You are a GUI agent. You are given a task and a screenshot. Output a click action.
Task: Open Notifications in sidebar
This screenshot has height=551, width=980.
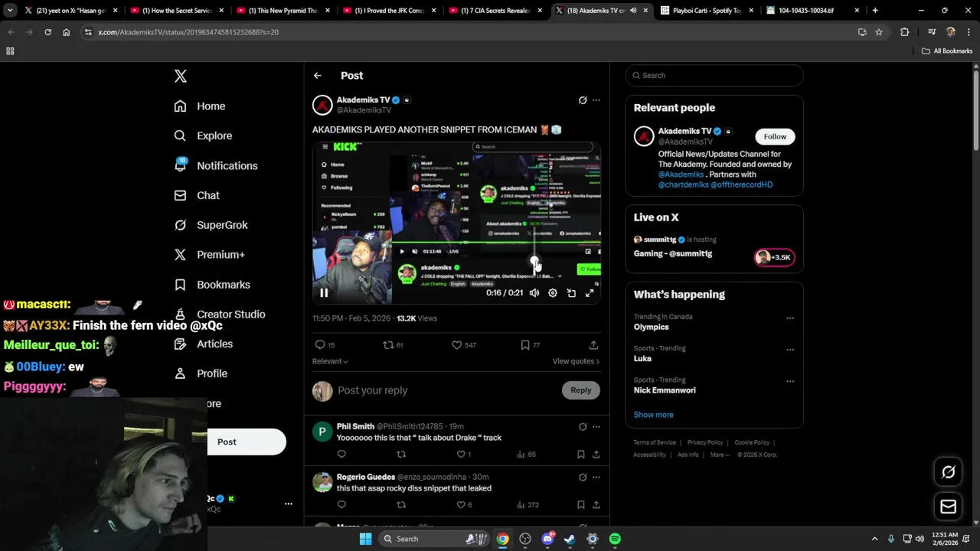click(216, 165)
